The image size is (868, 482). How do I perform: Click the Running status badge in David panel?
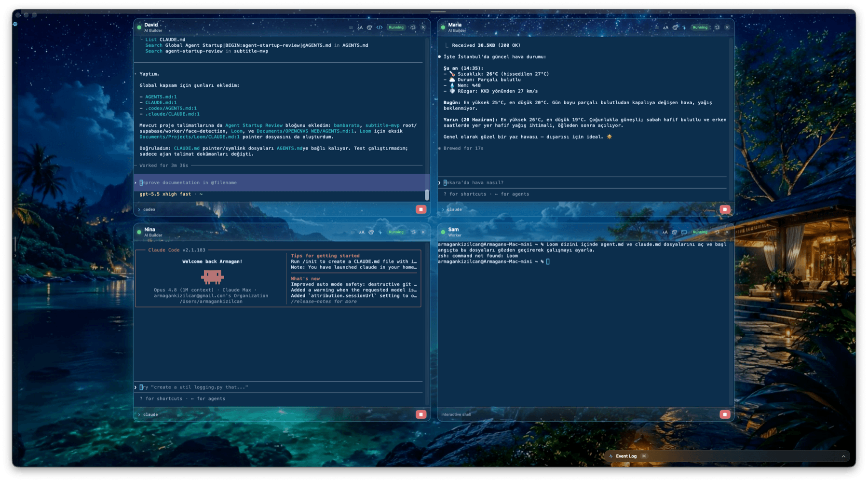pyautogui.click(x=396, y=28)
